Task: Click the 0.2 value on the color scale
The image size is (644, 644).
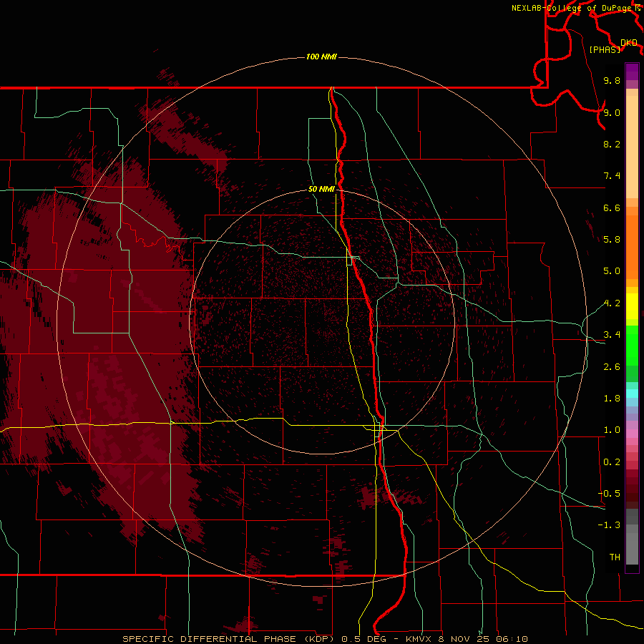Action: point(612,462)
